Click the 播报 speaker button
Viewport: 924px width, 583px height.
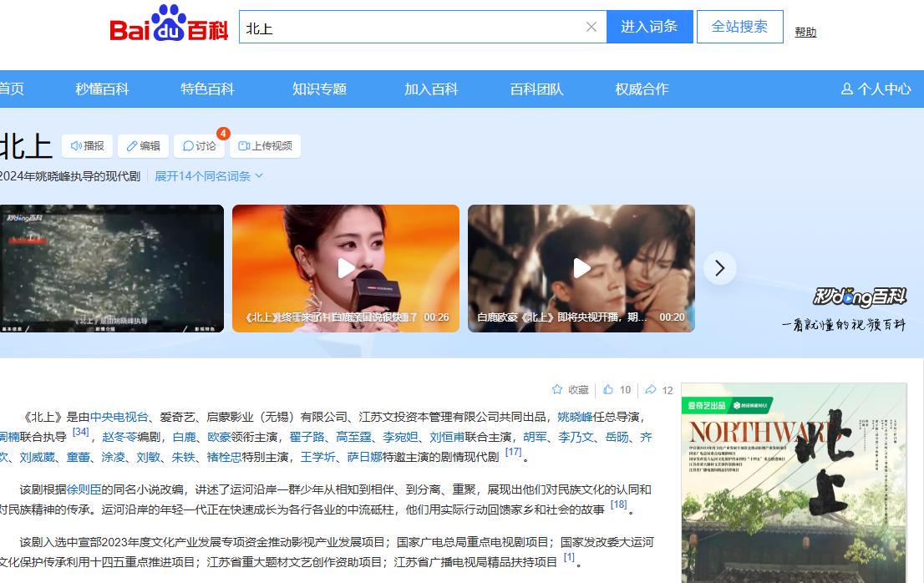(87, 145)
